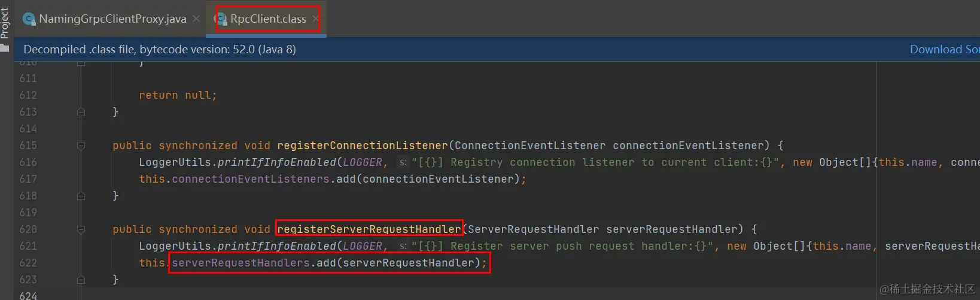Click the 's:' parameter hint on line 621
Image resolution: width=980 pixels, height=300 pixels.
pyautogui.click(x=403, y=246)
